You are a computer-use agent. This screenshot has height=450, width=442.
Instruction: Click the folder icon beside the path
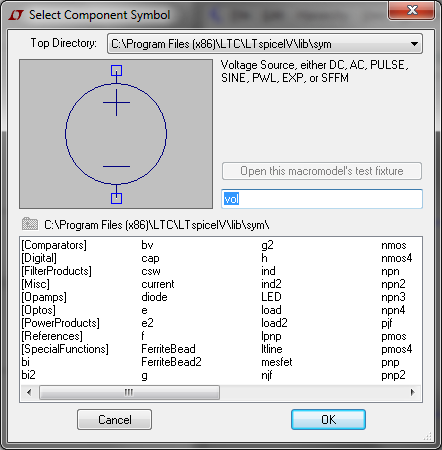[x=30, y=224]
